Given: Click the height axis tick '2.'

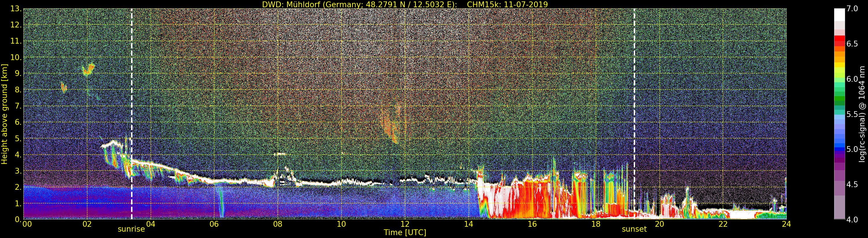Looking at the screenshot, I should coord(18,187).
